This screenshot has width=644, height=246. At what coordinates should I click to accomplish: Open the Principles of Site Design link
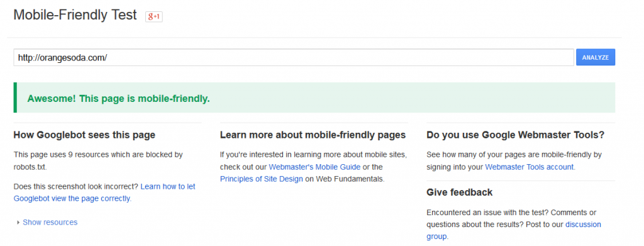tap(261, 179)
